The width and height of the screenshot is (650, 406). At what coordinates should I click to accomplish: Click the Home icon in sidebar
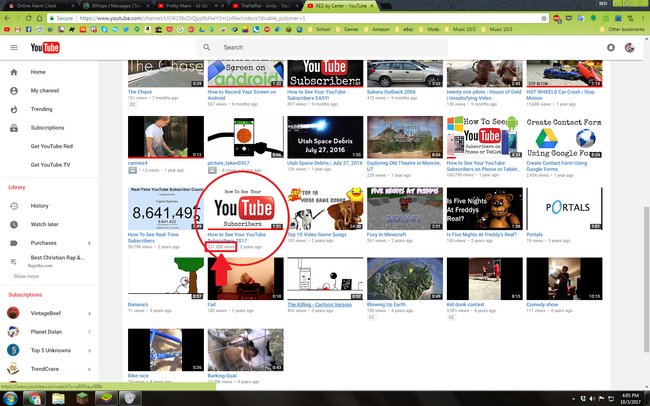14,72
